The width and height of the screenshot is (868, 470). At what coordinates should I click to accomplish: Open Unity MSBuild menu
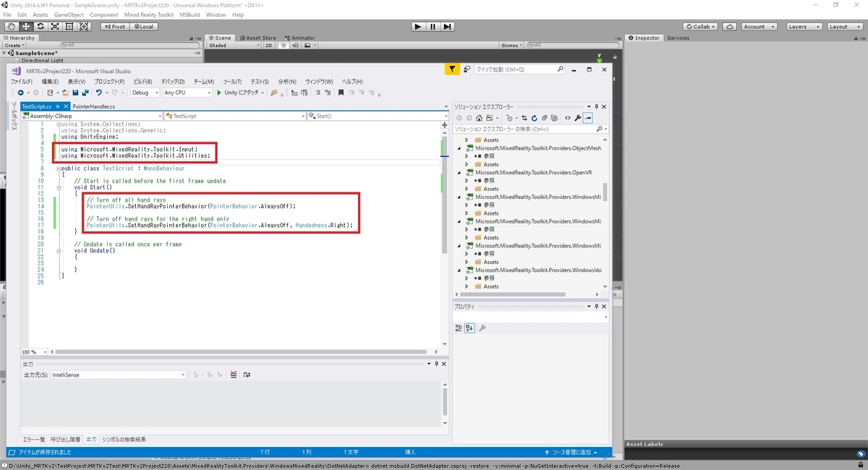190,14
